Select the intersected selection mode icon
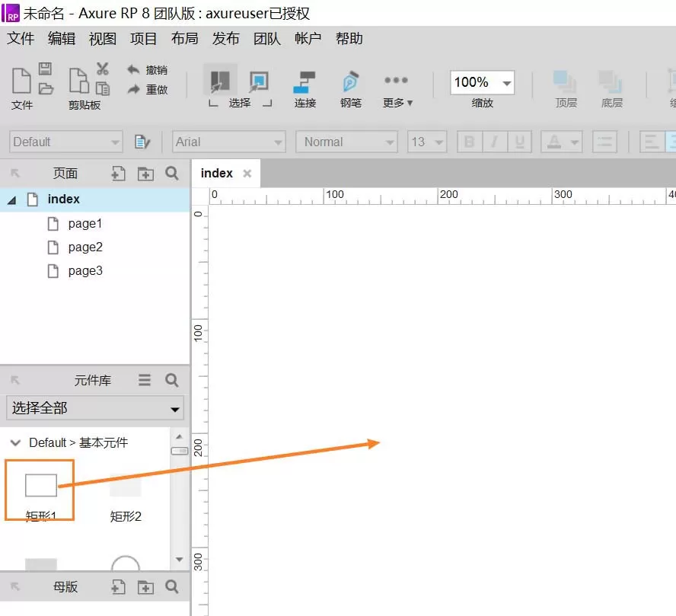676x616 pixels. tap(220, 81)
